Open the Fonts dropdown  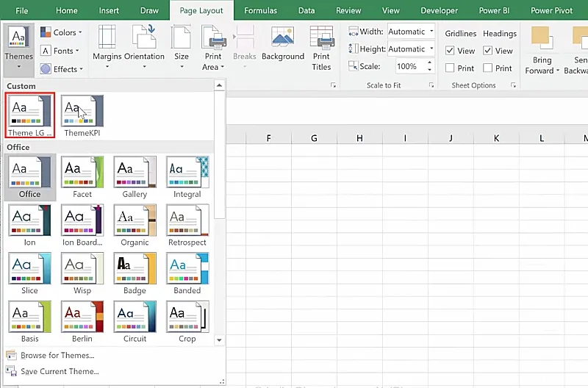point(63,51)
